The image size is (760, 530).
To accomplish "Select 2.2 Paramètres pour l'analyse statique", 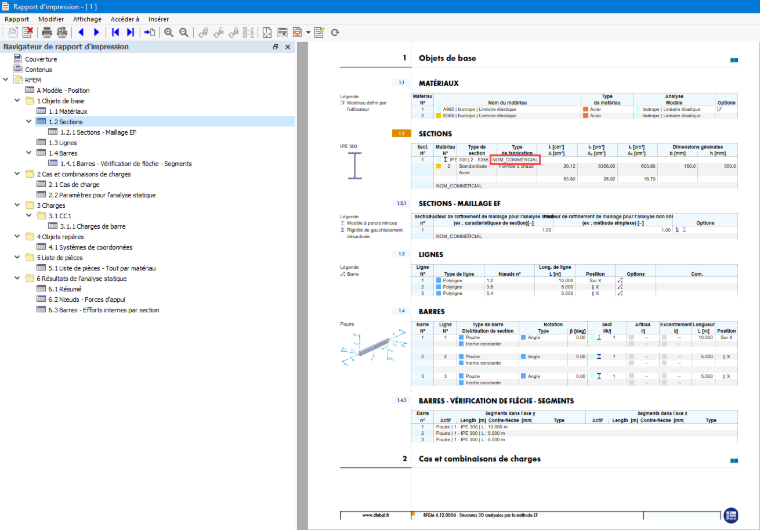I will [102, 195].
